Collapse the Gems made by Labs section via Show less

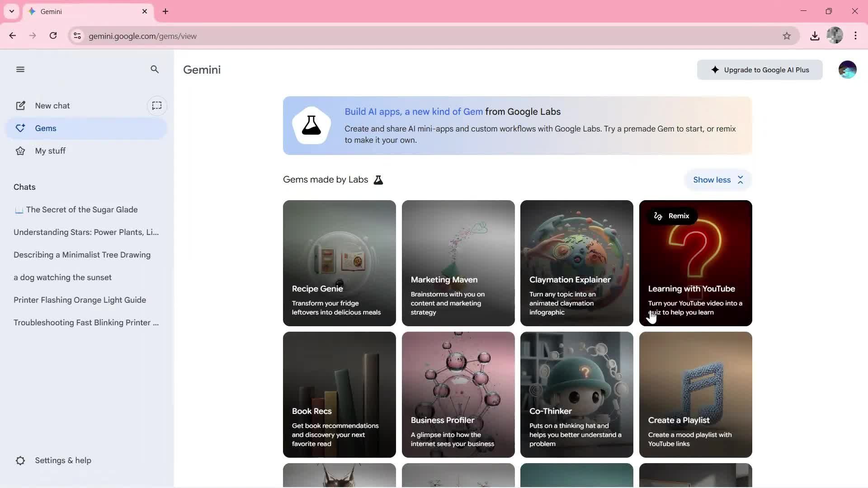(x=718, y=179)
